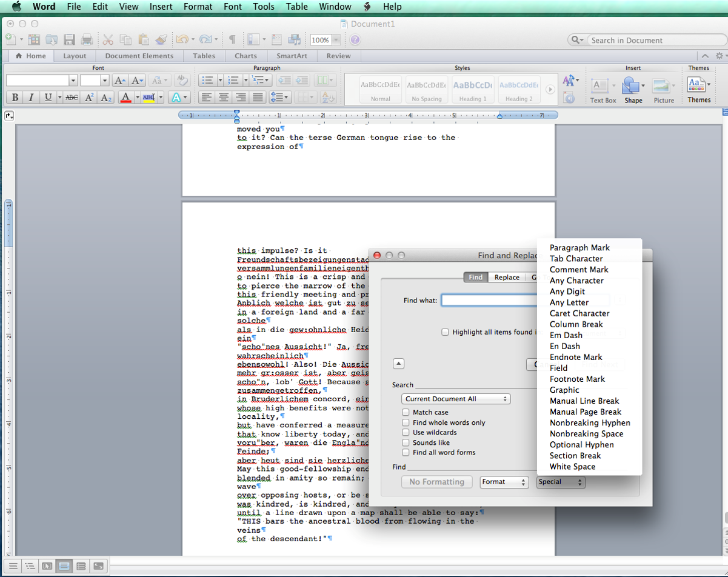Viewport: 728px width, 577px height.
Task: Click the Print toolbar icon
Action: coord(87,40)
